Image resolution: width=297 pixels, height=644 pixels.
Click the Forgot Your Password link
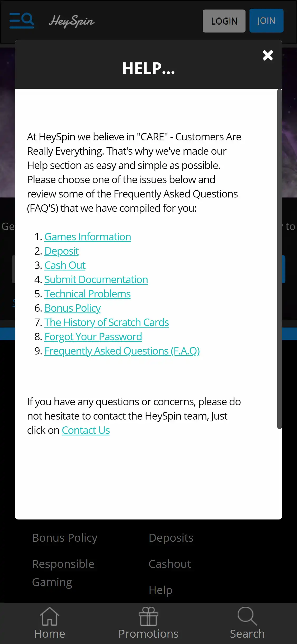click(93, 337)
